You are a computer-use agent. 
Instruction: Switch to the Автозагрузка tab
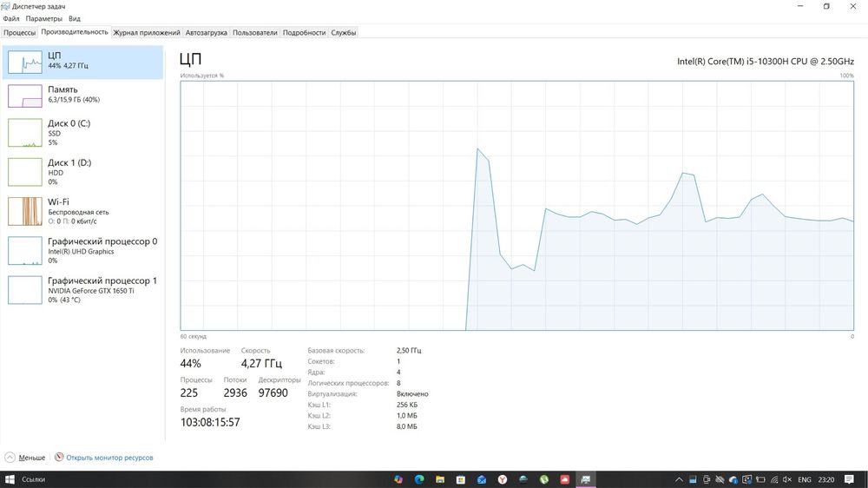coord(206,33)
